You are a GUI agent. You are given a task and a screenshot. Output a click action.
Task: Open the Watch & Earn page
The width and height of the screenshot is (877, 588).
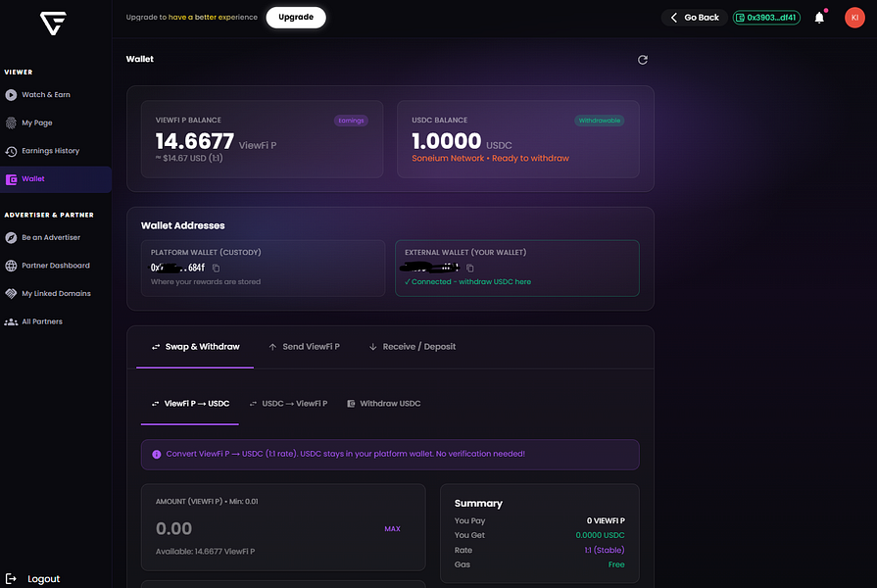point(46,95)
